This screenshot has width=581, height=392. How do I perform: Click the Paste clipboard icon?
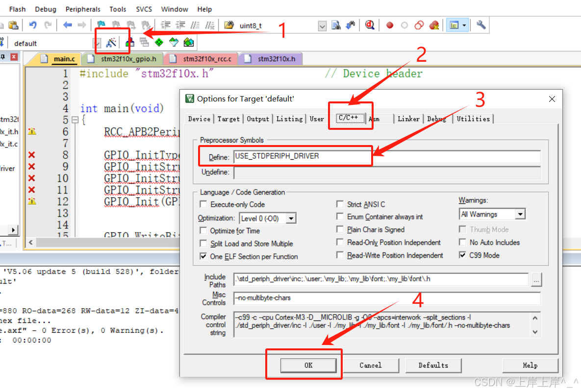[x=14, y=25]
